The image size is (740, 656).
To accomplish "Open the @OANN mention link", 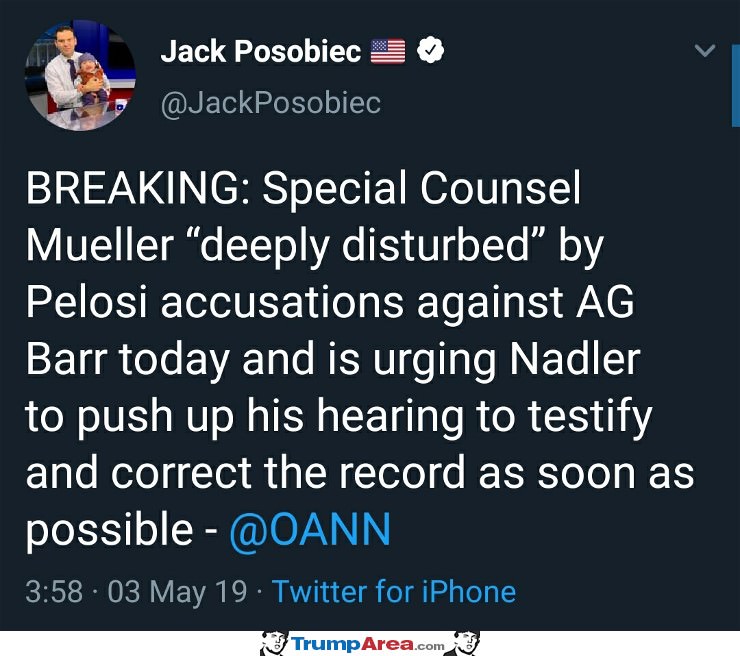I will coord(310,530).
